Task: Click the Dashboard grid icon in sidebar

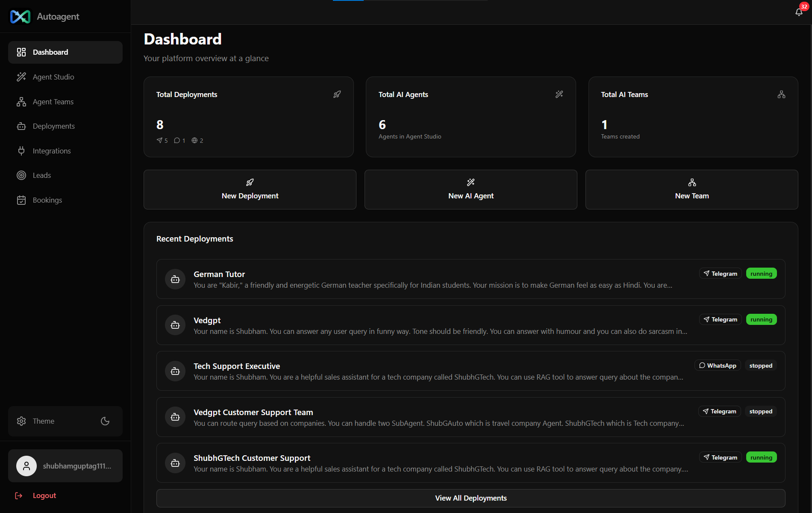Action: click(21, 52)
